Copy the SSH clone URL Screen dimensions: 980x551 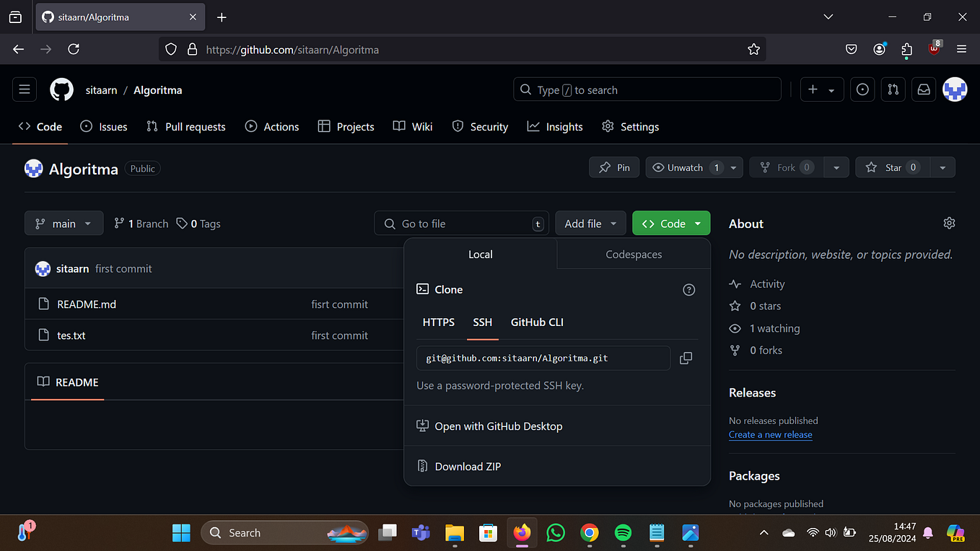tap(686, 358)
